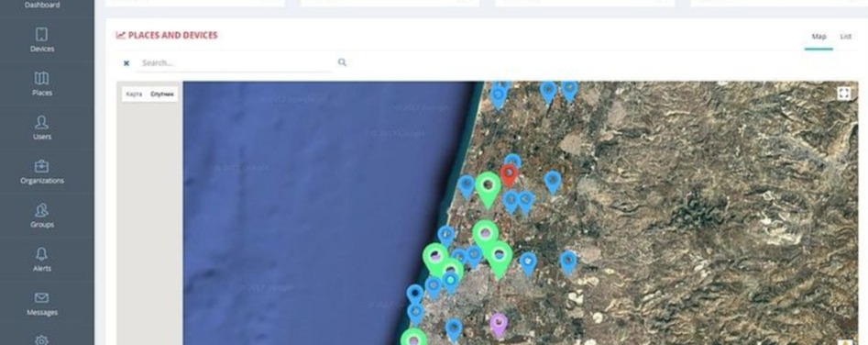This screenshot has width=868, height=345.
Task: Open Groups in the sidebar
Action: point(41,216)
